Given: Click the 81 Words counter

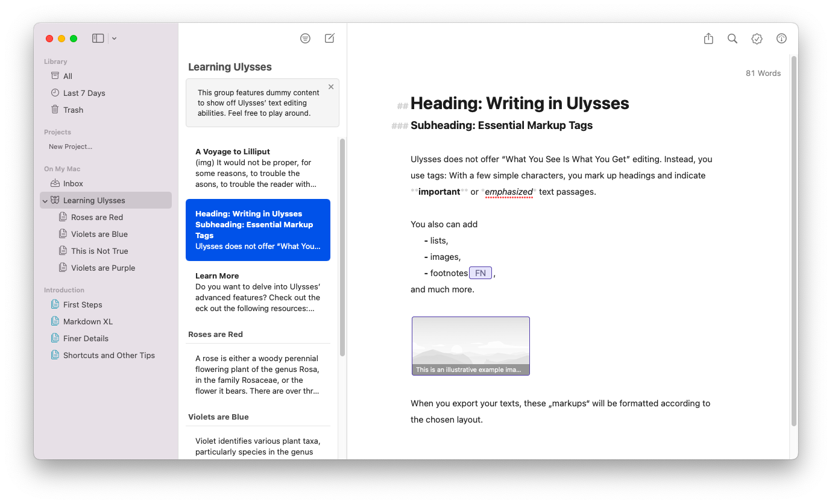Looking at the screenshot, I should tap(763, 73).
